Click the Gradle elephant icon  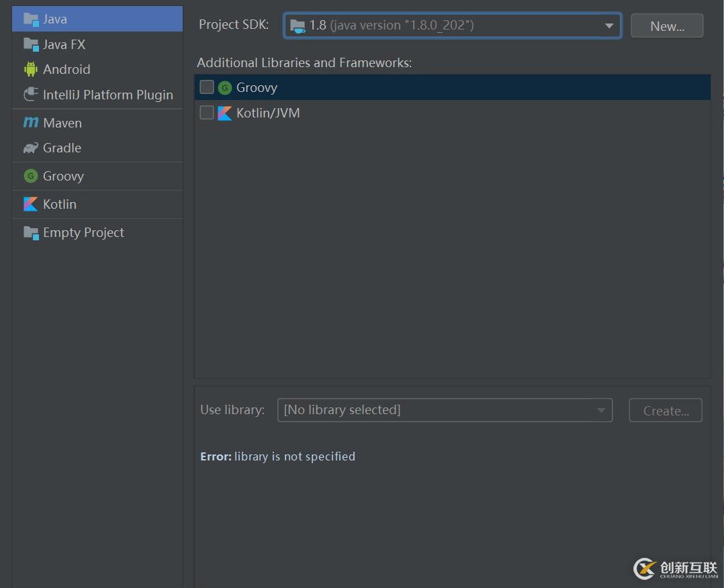pos(31,148)
